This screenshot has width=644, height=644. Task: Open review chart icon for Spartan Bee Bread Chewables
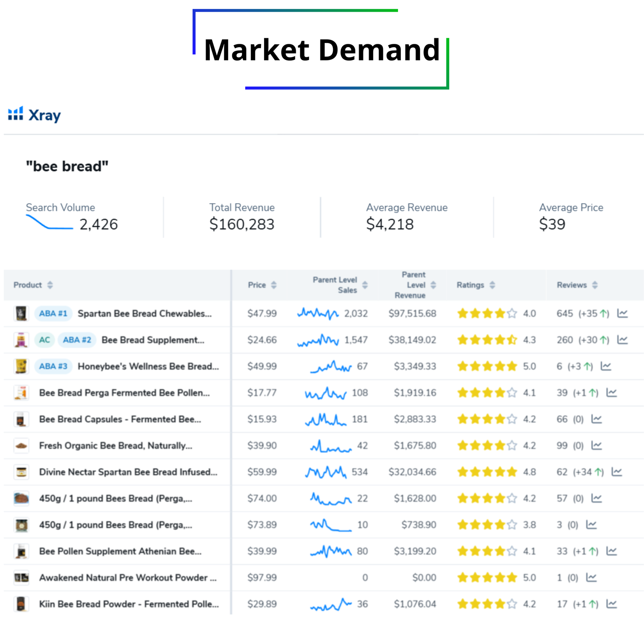[622, 313]
